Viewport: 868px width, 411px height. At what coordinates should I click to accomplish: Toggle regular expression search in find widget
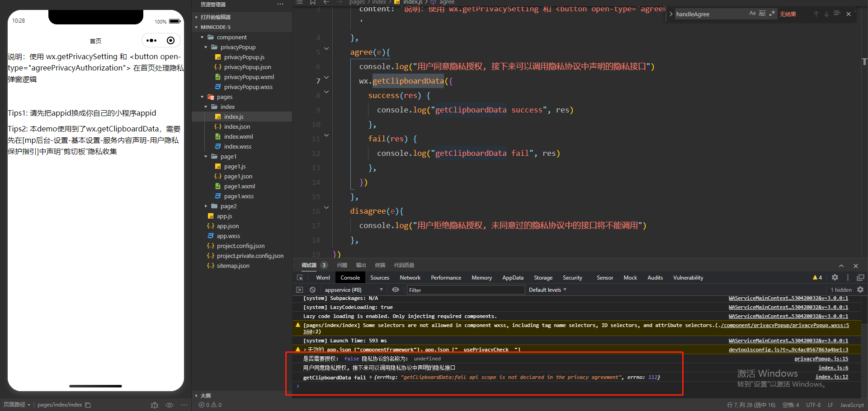coord(772,14)
